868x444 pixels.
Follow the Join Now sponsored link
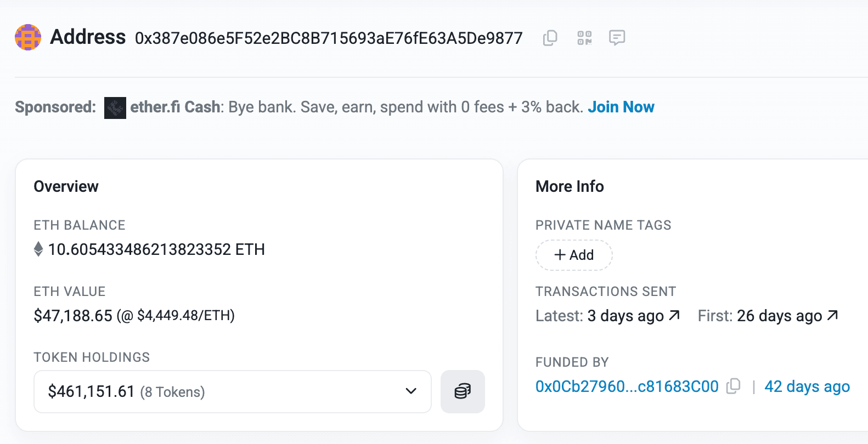click(x=621, y=107)
